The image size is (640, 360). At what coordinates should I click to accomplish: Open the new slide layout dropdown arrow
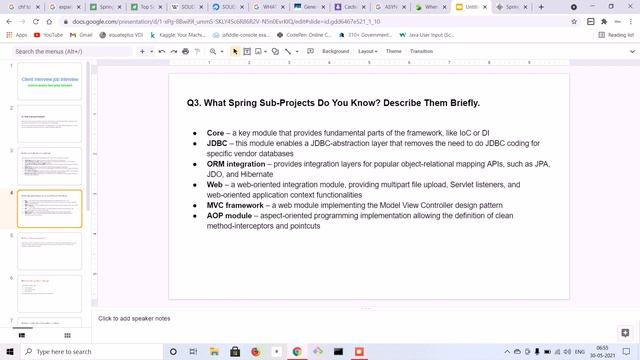151,51
